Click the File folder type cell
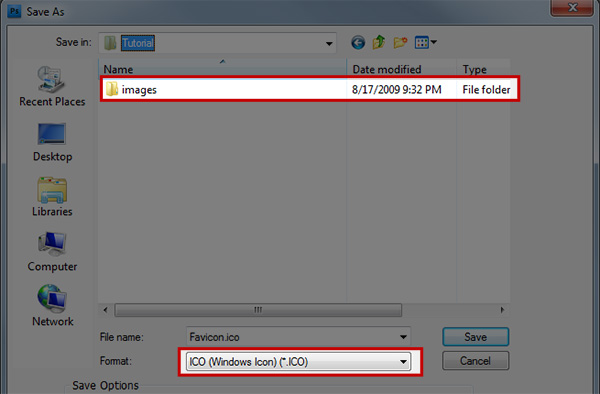This screenshot has height=394, width=600. tap(486, 90)
